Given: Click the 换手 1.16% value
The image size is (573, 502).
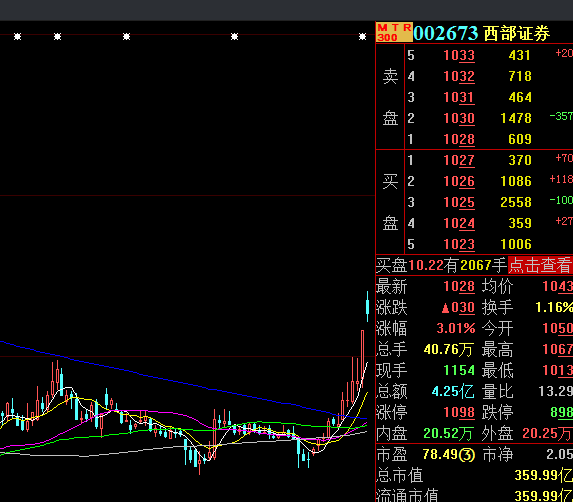Looking at the screenshot, I should point(554,308).
